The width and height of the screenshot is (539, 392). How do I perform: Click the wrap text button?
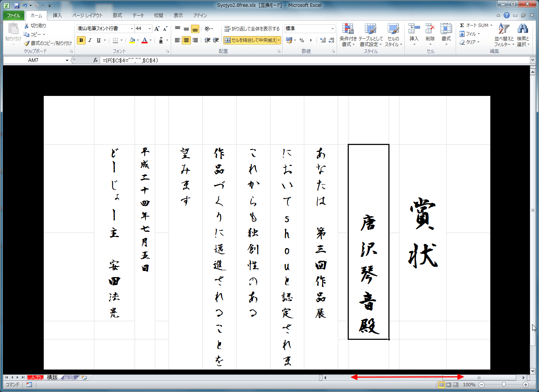252,29
